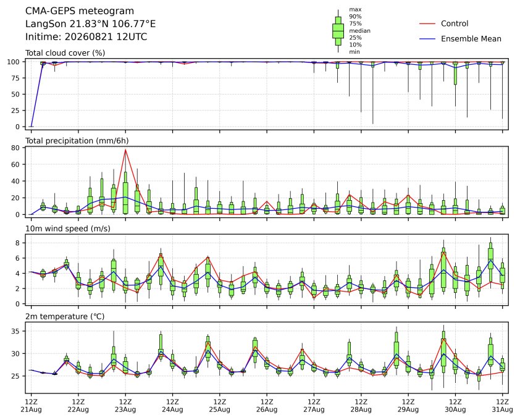Click the 'min' label in box legend
This screenshot has width=520, height=420.
[354, 52]
